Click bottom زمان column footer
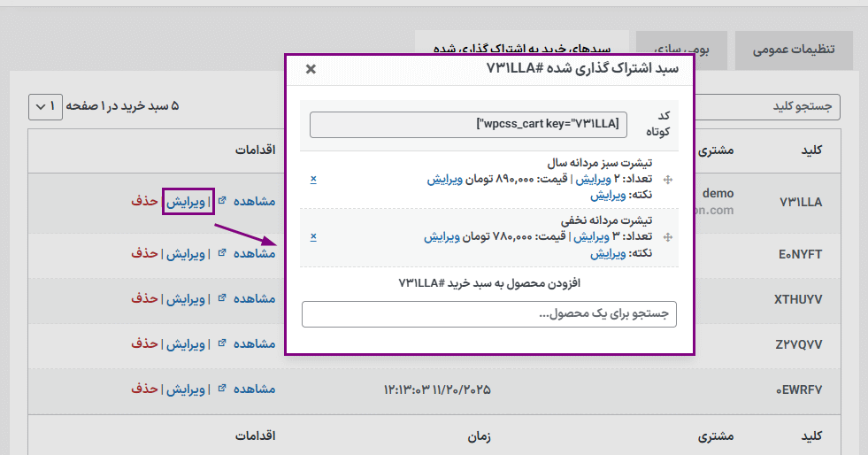Viewport: 868px width, 455px height. 480,436
